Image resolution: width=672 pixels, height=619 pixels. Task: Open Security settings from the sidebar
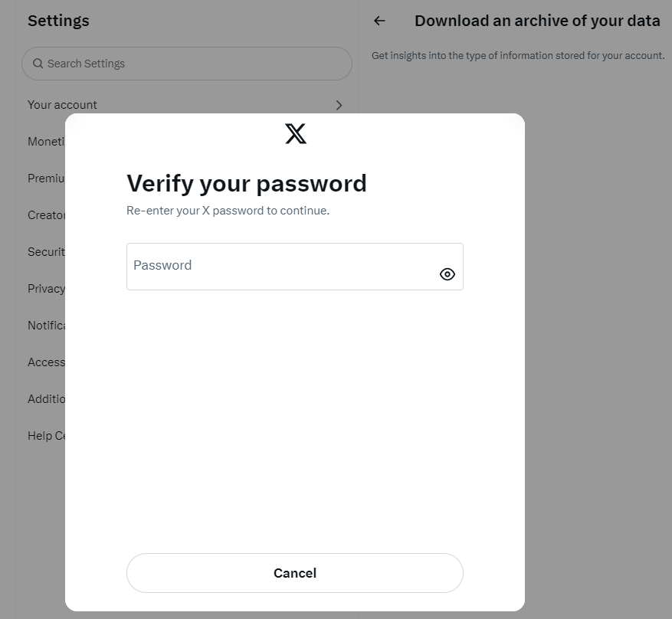(x=46, y=252)
